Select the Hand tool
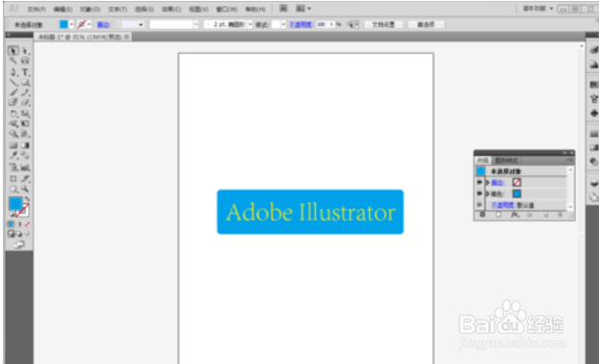 click(13, 189)
